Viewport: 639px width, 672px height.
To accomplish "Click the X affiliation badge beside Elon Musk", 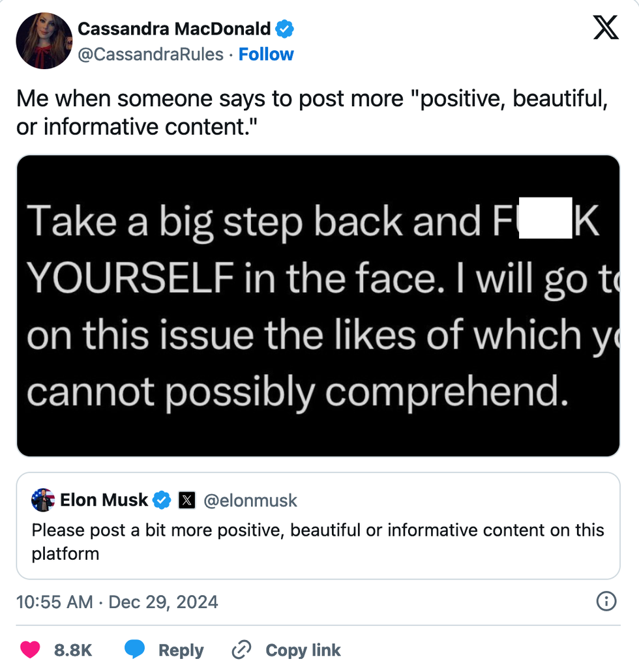I will tap(186, 501).
